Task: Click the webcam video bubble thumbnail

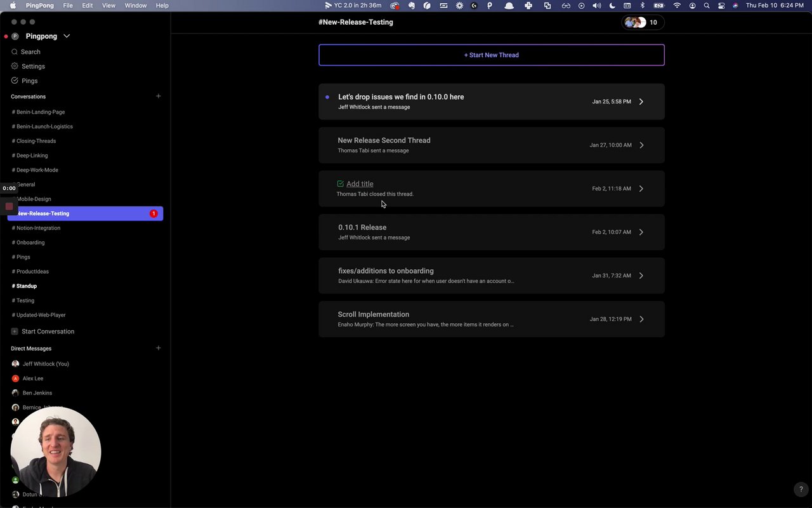Action: coord(56,452)
